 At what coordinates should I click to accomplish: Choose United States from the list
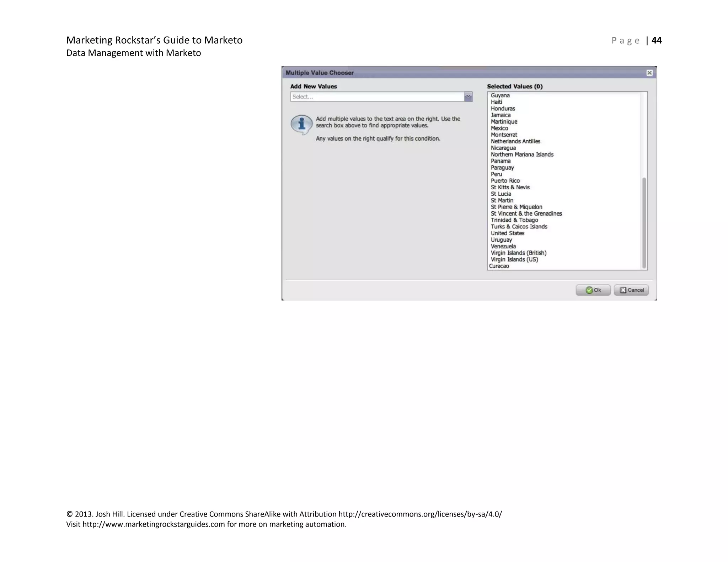coord(507,233)
